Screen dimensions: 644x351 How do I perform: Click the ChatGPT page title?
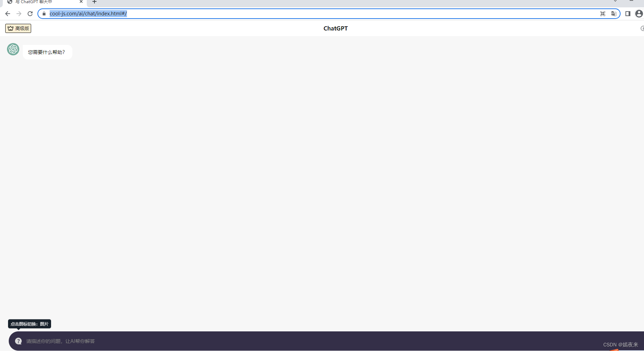click(x=335, y=28)
